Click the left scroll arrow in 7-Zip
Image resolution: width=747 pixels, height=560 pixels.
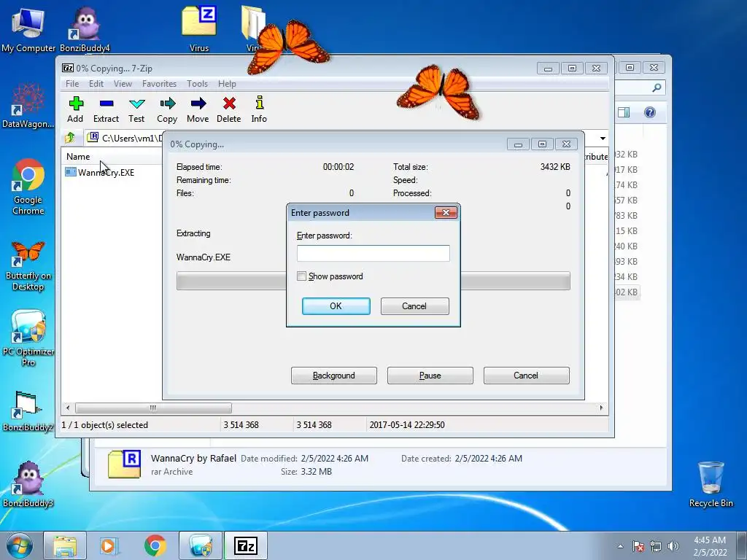[x=68, y=408]
